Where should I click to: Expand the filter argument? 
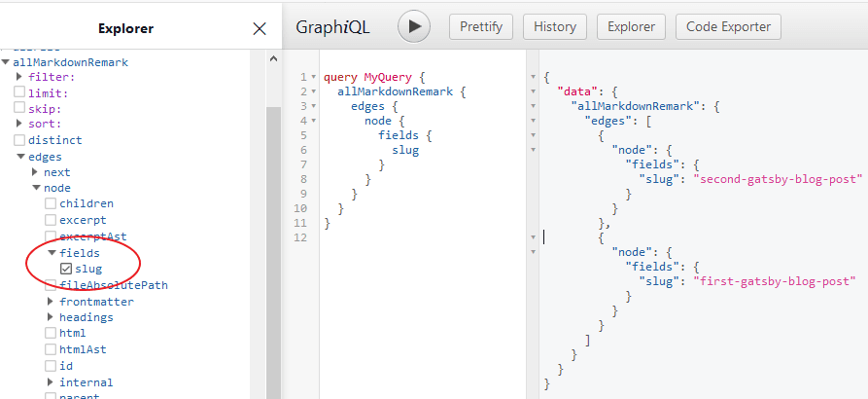pos(19,76)
